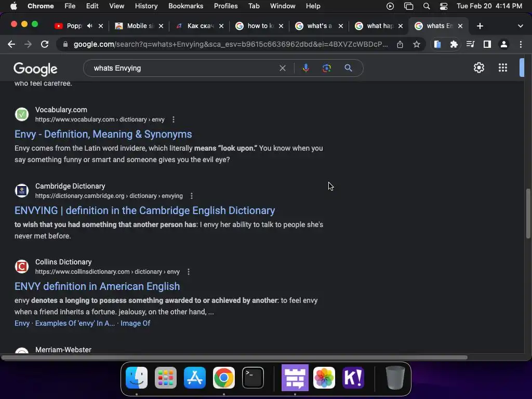
Task: Close the 'whats En' active tab
Action: click(x=460, y=26)
